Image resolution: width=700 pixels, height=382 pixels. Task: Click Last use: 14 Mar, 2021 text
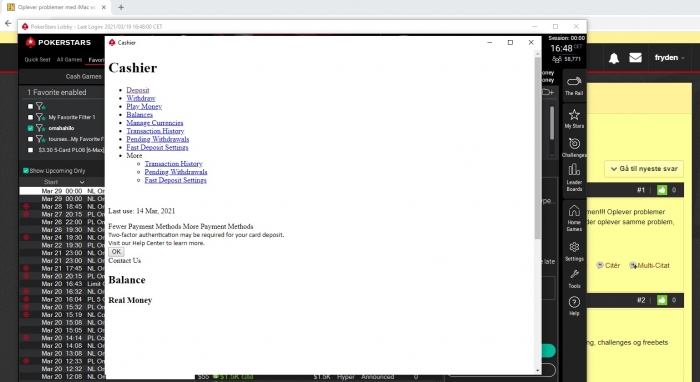click(142, 211)
